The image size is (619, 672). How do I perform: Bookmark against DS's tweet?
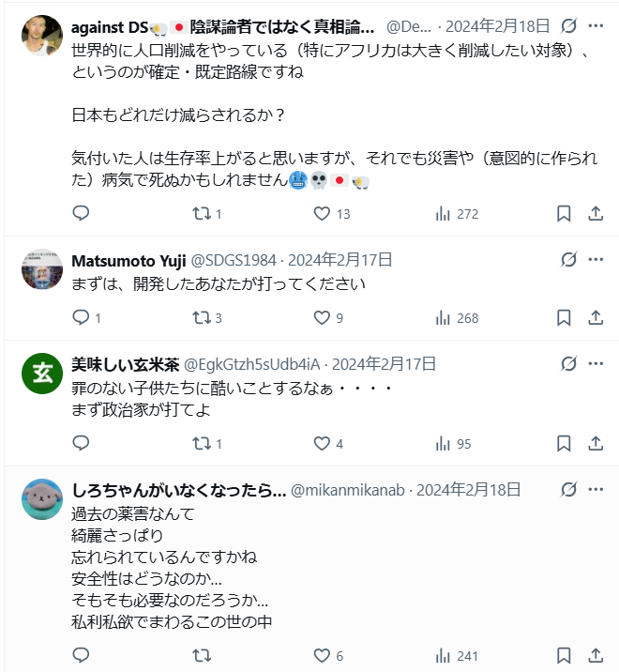564,214
